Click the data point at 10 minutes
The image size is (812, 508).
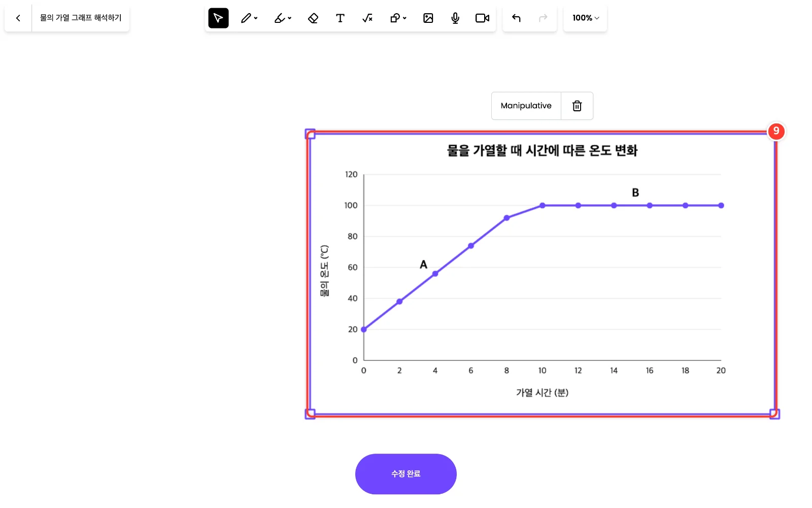[543, 206]
